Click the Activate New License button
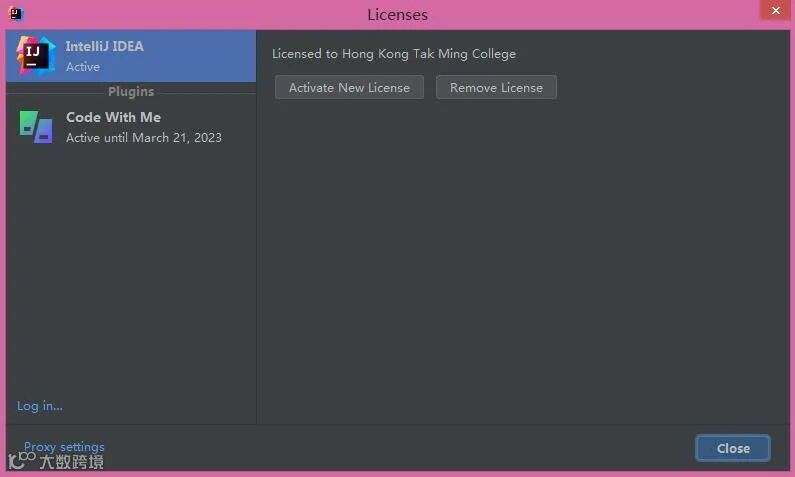Viewport: 795px width, 477px height. 349,87
